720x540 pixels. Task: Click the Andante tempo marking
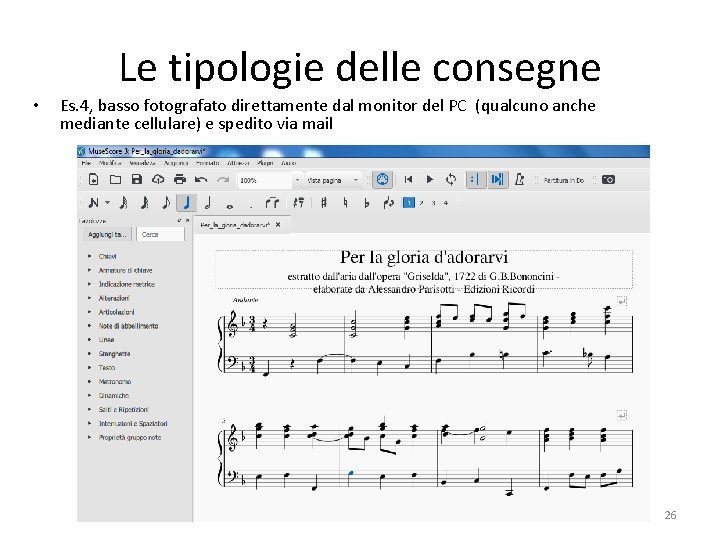pyautogui.click(x=246, y=300)
